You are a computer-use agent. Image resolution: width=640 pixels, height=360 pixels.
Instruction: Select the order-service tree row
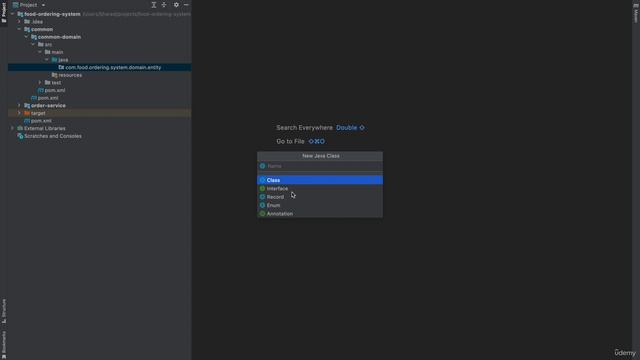100,105
